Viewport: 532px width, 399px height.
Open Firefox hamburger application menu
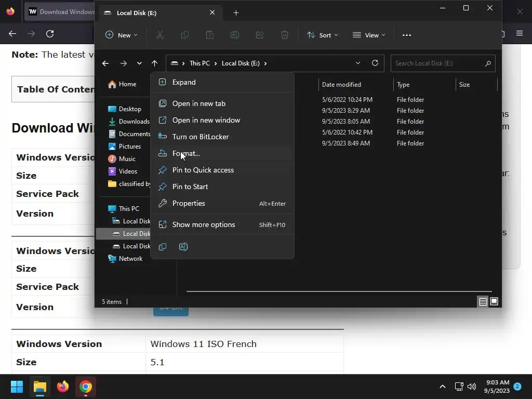pyautogui.click(x=519, y=33)
